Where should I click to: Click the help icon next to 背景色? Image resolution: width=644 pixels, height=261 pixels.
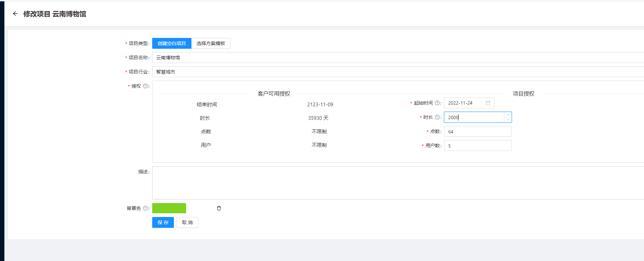coord(145,208)
